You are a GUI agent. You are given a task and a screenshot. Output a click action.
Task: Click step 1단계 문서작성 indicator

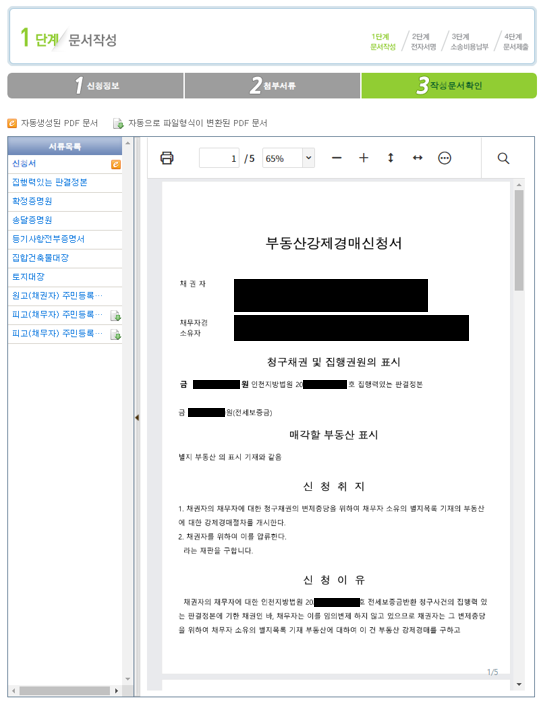383,41
